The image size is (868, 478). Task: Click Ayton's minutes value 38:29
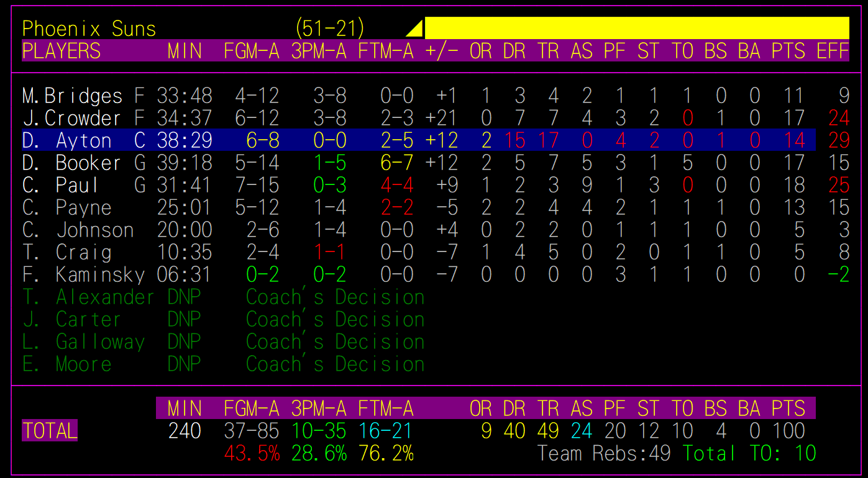(x=185, y=140)
